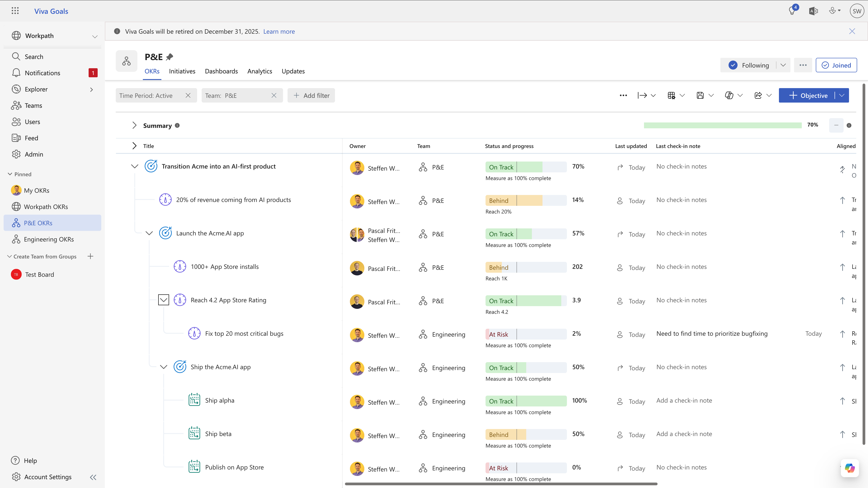The image size is (868, 488).
Task: Click the Summary 70% progress bar
Action: (x=722, y=125)
